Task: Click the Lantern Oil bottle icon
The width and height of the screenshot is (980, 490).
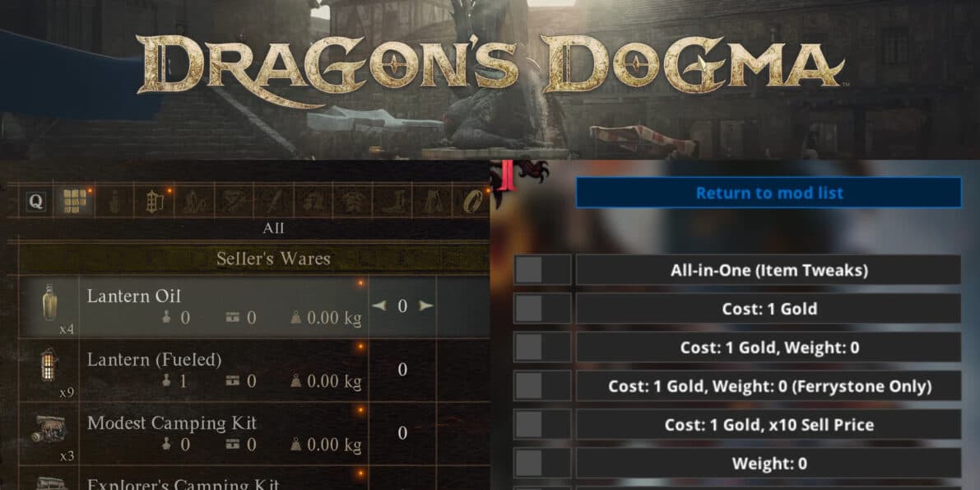Action: [49, 303]
